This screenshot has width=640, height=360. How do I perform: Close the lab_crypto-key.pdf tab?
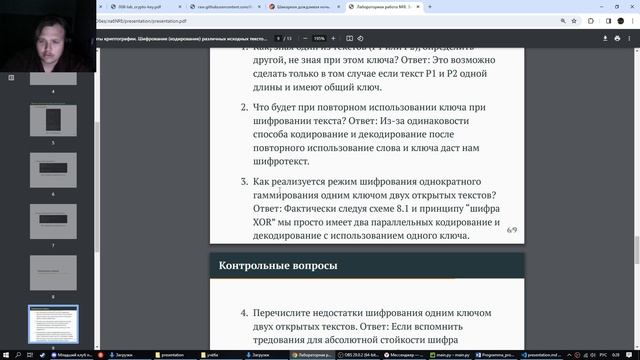[180, 7]
